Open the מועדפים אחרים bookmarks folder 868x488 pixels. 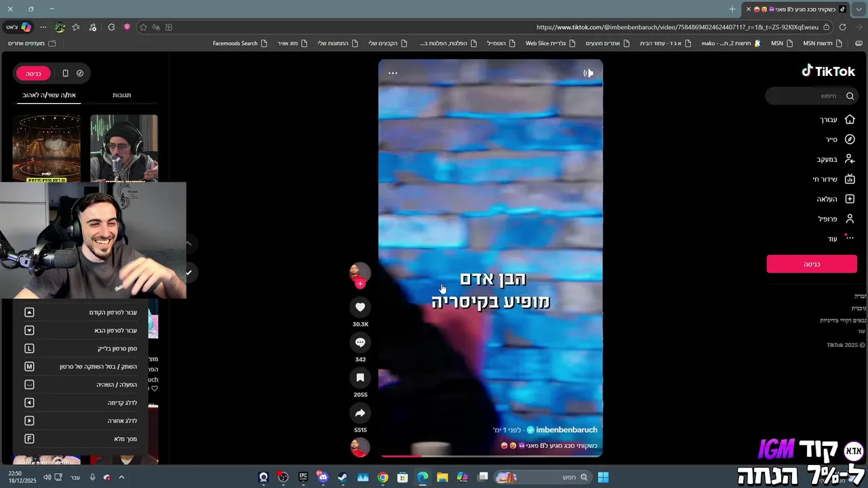click(x=32, y=43)
